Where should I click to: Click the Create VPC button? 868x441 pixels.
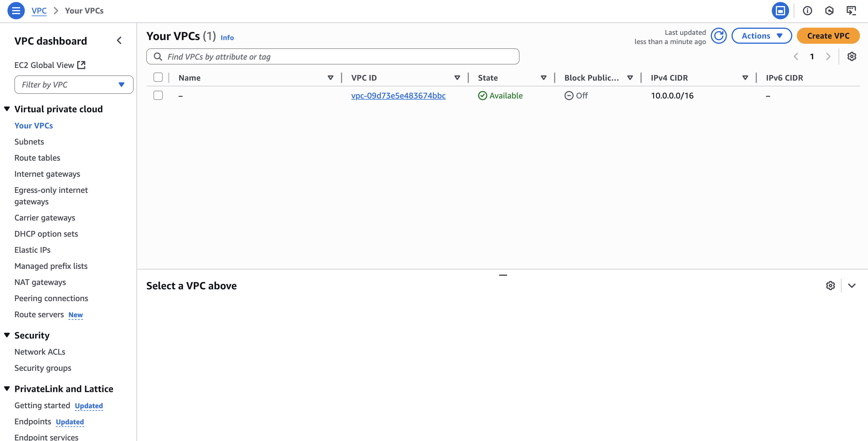tap(828, 36)
